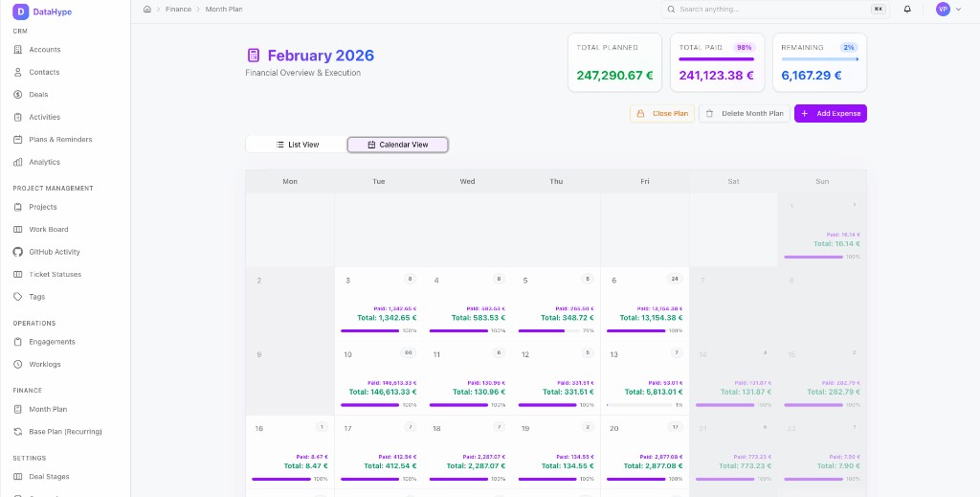Click Total: 1,342.65 € on day 3
980x497 pixels.
coord(387,318)
